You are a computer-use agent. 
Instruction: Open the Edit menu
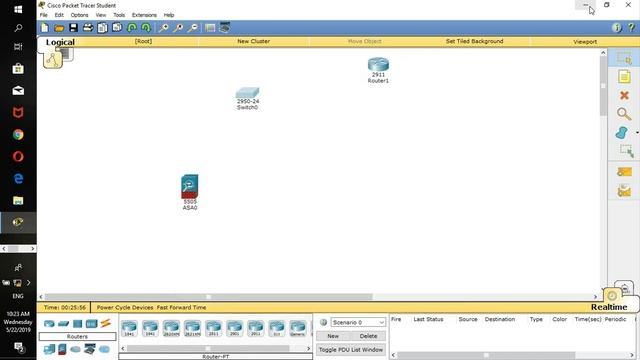tap(59, 15)
